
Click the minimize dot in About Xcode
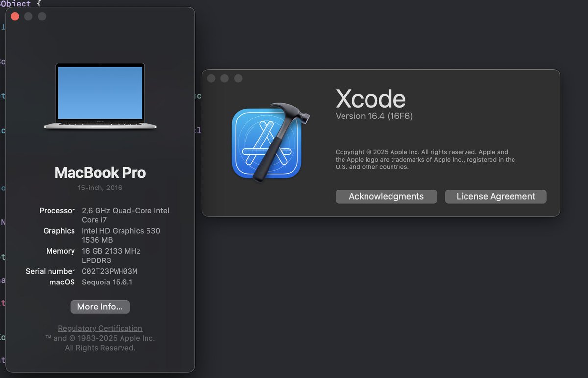(x=225, y=78)
